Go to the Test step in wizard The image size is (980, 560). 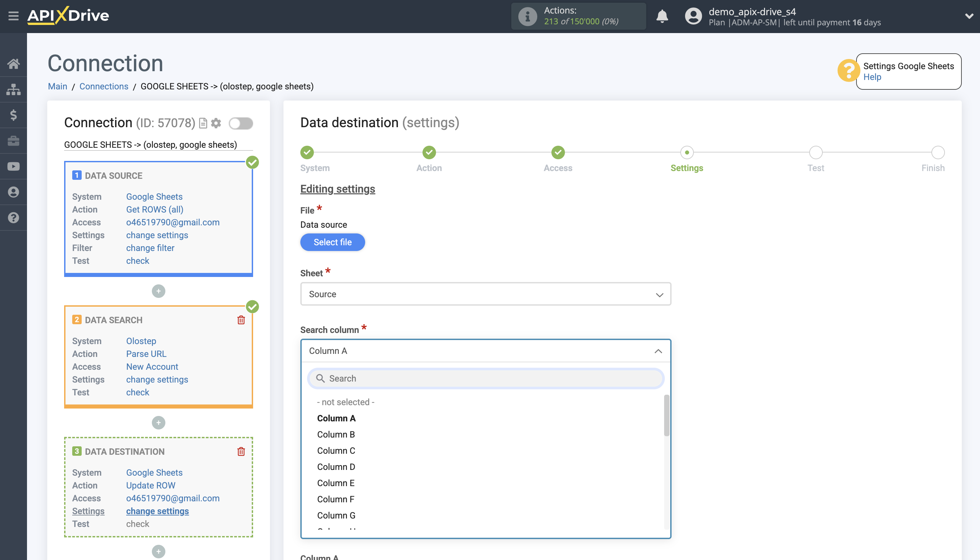(x=815, y=153)
